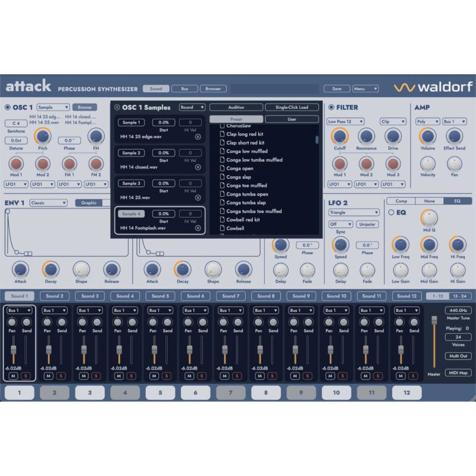Remove HH 14 closed.wav via its X icon

pos(198,167)
